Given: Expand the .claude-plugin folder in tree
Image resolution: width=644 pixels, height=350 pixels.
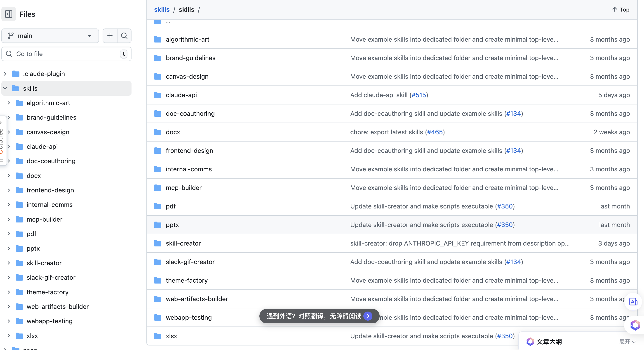Looking at the screenshot, I should [x=5, y=74].
